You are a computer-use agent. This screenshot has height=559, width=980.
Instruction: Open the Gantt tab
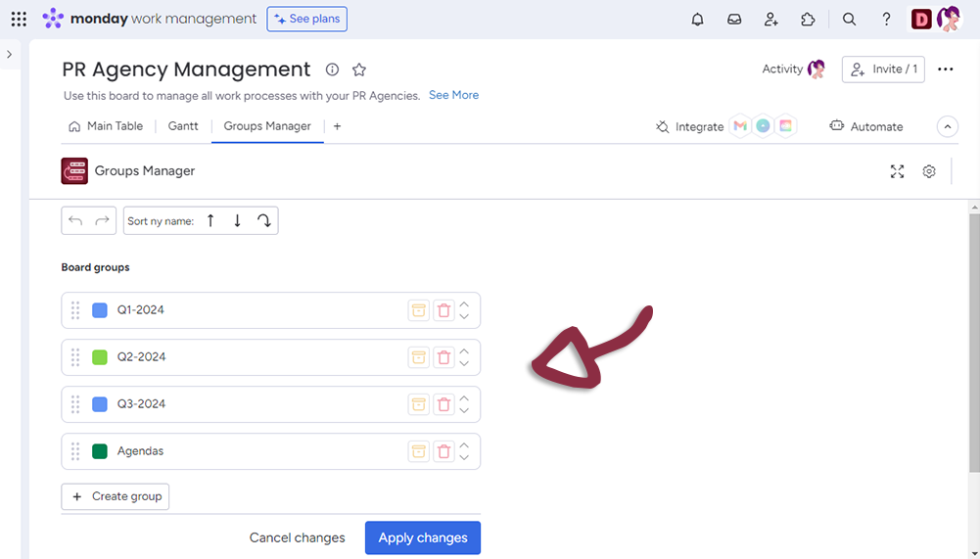183,126
